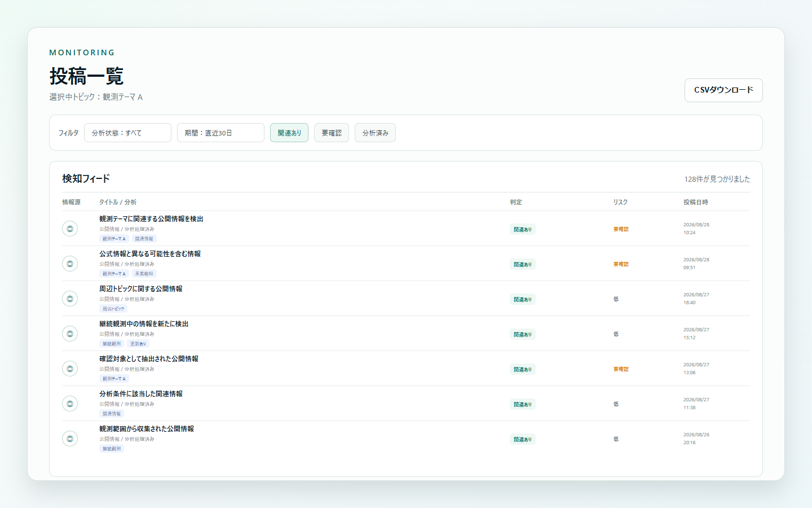812x508 pixels.
Task: Click 低 risk in the 18:40 row
Action: pyautogui.click(x=616, y=299)
